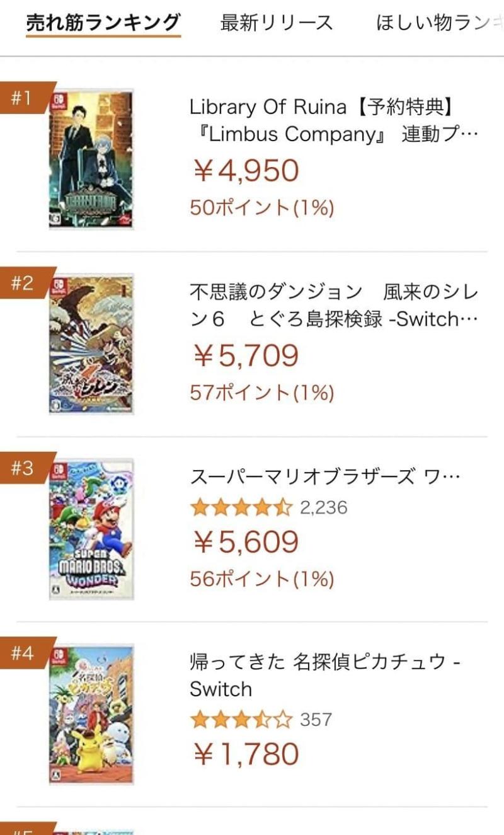Open the 最新リリース tab
The image size is (504, 835).
[277, 23]
